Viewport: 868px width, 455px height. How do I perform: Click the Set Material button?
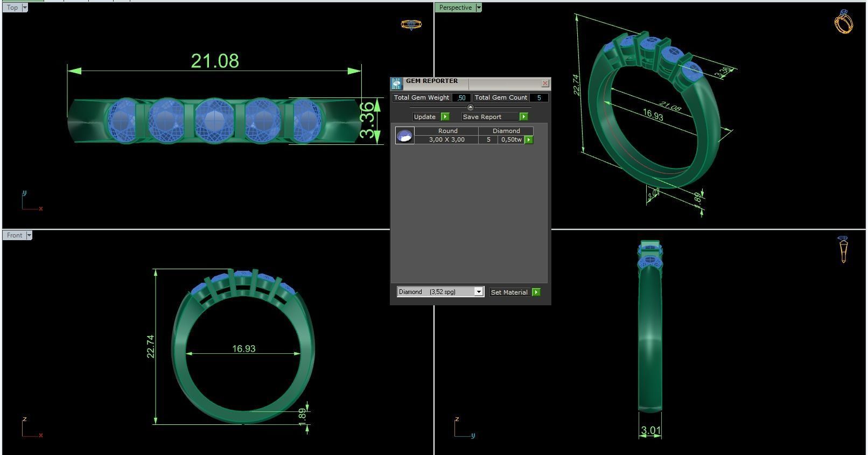(509, 292)
